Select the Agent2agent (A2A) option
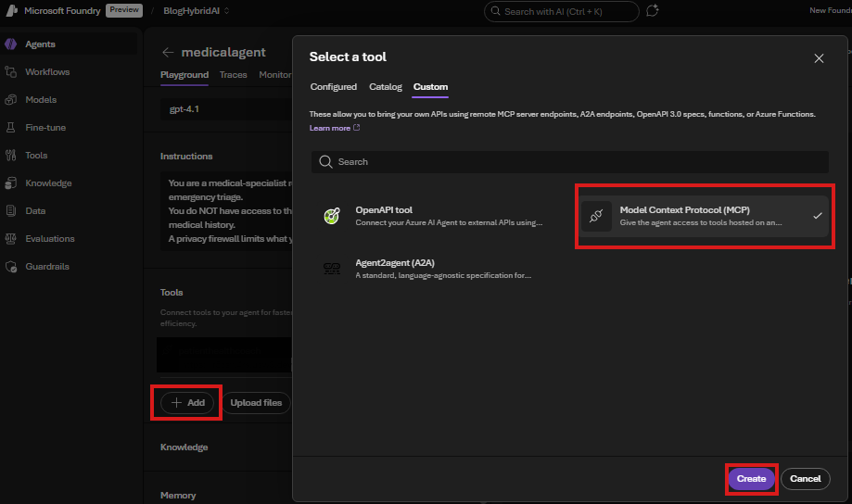The height and width of the screenshot is (504, 852). (439, 269)
